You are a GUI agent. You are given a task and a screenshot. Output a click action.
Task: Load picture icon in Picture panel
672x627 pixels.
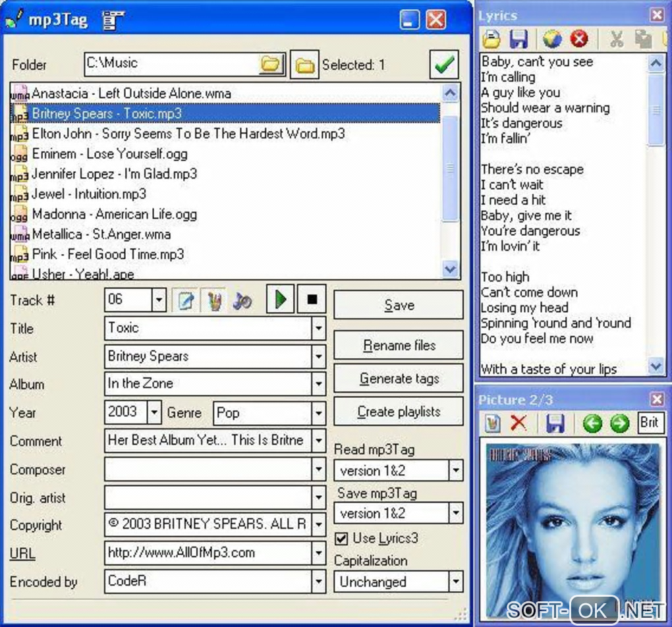click(492, 423)
